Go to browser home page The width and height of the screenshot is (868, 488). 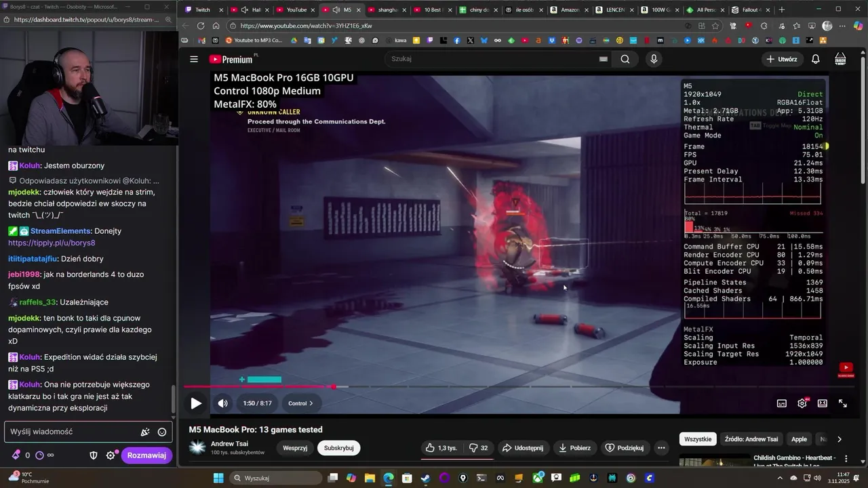[x=216, y=26]
